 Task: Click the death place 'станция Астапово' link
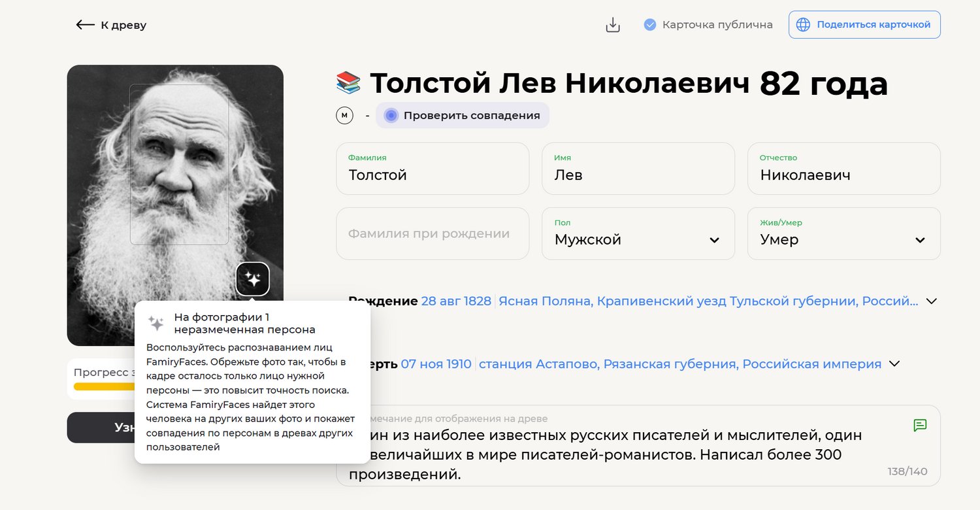pyautogui.click(x=679, y=364)
